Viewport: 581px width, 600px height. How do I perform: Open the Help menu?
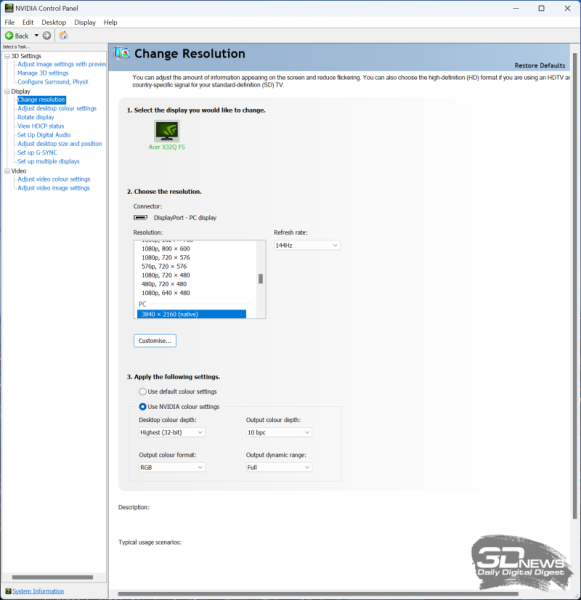(x=110, y=22)
